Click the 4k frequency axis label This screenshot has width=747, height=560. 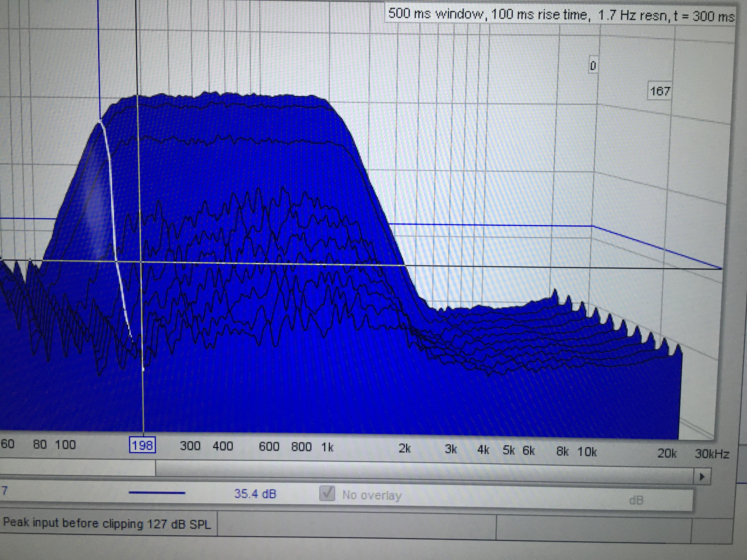(483, 450)
